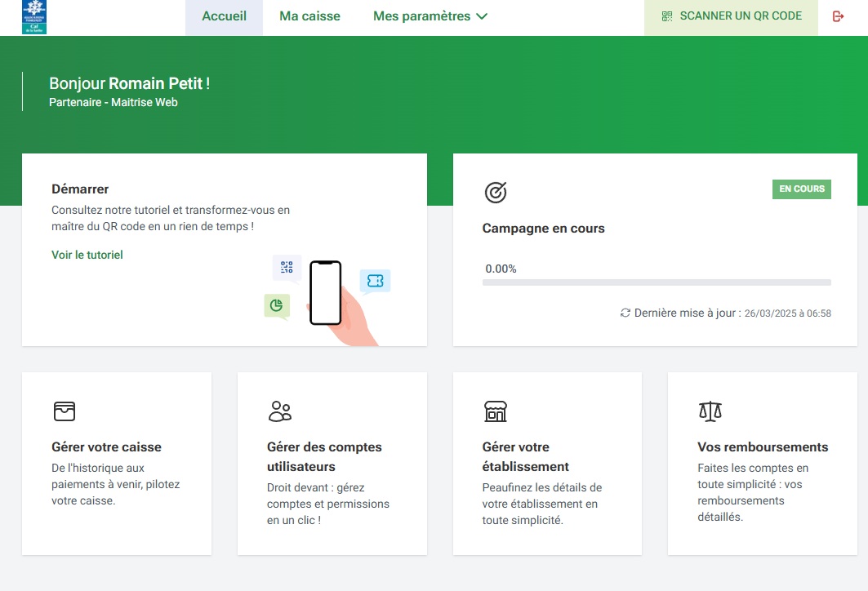Expand the Mes paramètres dropdown chevron
Image resolution: width=868 pixels, height=591 pixels.
click(482, 16)
